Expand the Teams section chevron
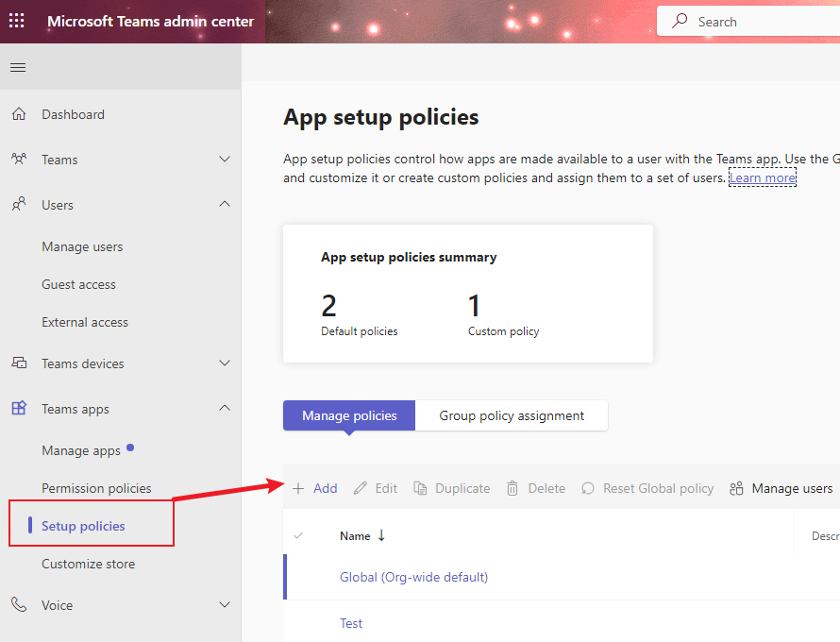 225,160
